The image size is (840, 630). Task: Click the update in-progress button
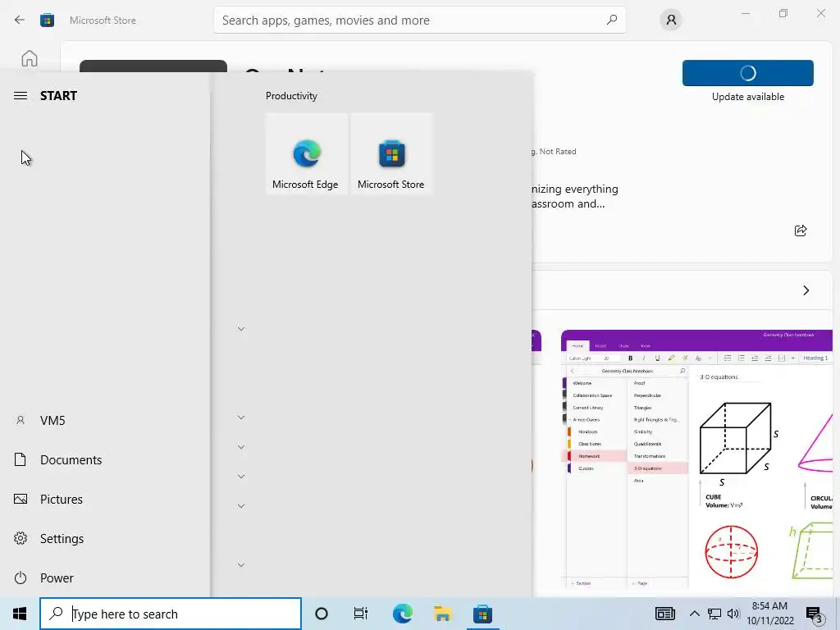pyautogui.click(x=748, y=73)
